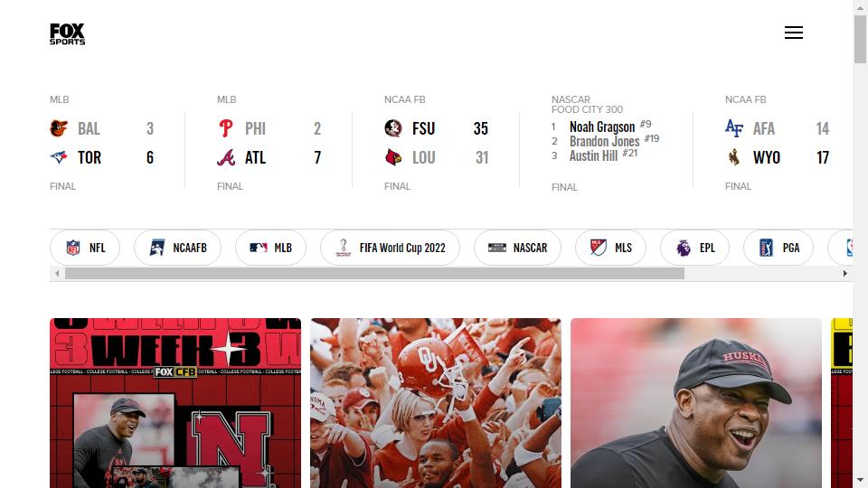Click the Wyoming Cowboys logo
This screenshot has height=488, width=868.
pyautogui.click(x=734, y=157)
